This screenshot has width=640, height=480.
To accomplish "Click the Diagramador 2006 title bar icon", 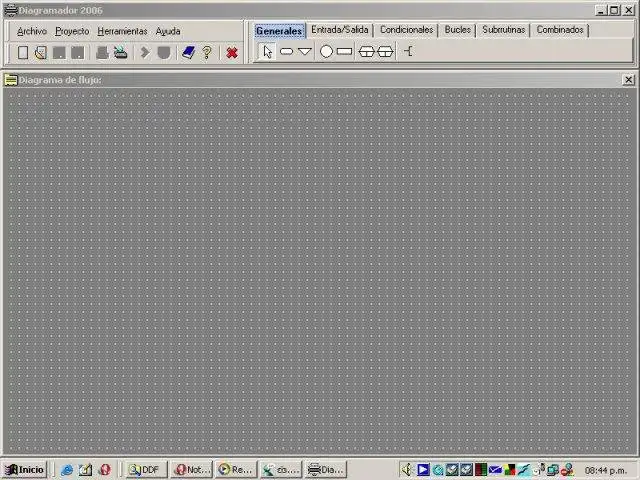I will pyautogui.click(x=11, y=10).
